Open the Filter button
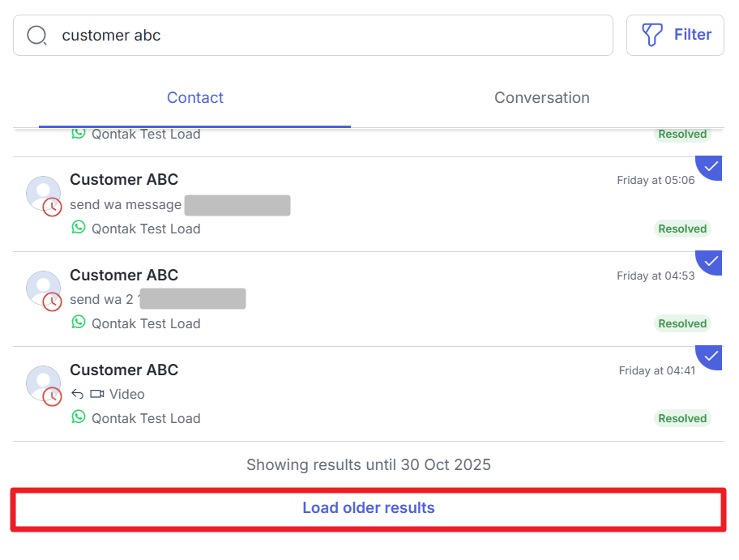739x560 pixels. pos(675,35)
